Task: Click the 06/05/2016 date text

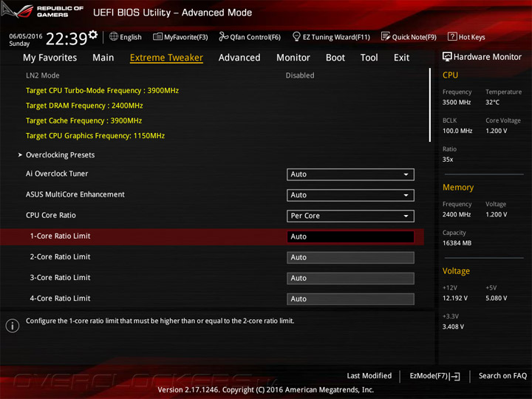Action: 26,36
